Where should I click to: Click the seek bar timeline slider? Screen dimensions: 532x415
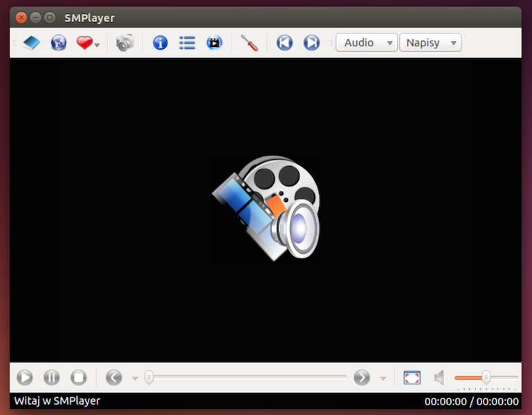[x=246, y=377]
